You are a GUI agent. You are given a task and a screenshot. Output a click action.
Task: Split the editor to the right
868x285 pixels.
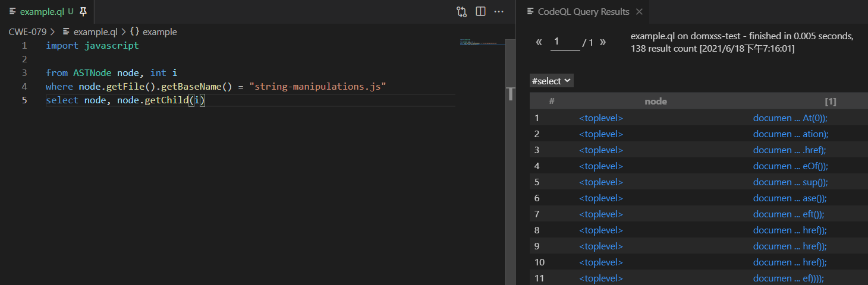(x=480, y=11)
